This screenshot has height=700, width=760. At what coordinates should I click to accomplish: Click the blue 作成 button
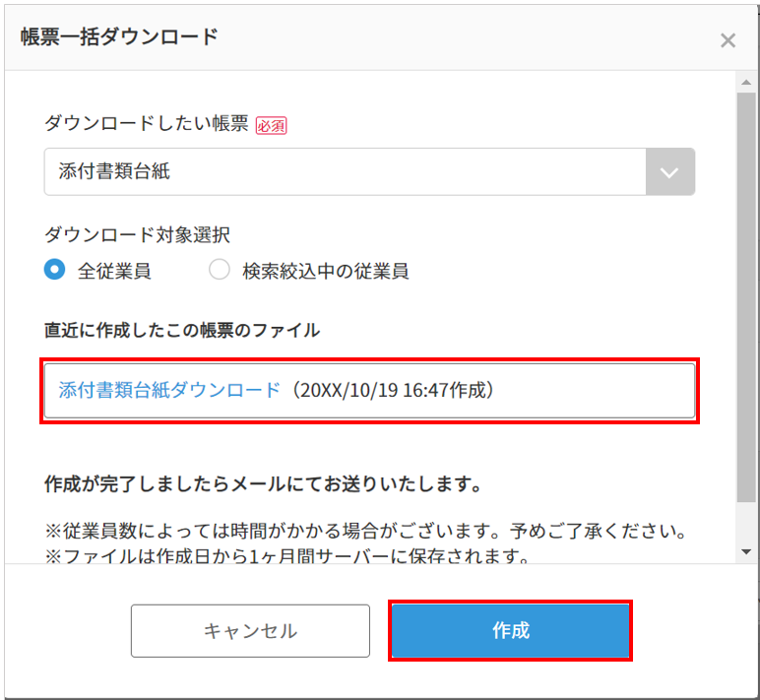[510, 630]
